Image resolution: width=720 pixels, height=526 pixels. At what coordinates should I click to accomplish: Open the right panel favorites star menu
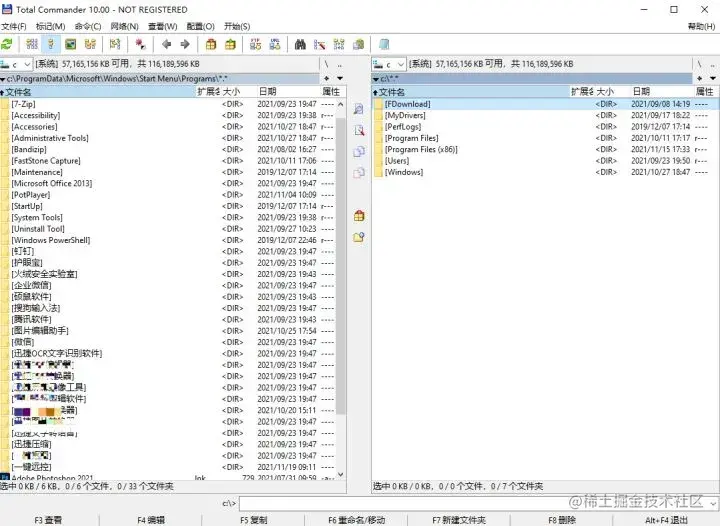point(699,78)
